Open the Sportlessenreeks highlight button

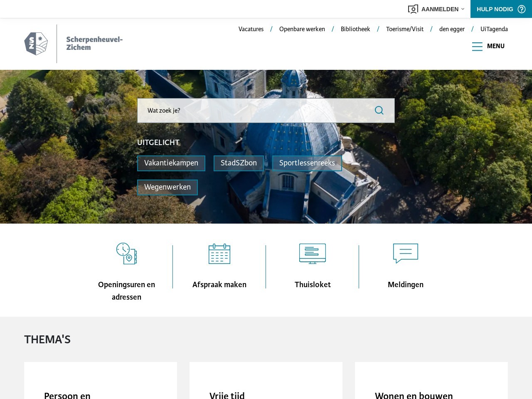pyautogui.click(x=307, y=163)
